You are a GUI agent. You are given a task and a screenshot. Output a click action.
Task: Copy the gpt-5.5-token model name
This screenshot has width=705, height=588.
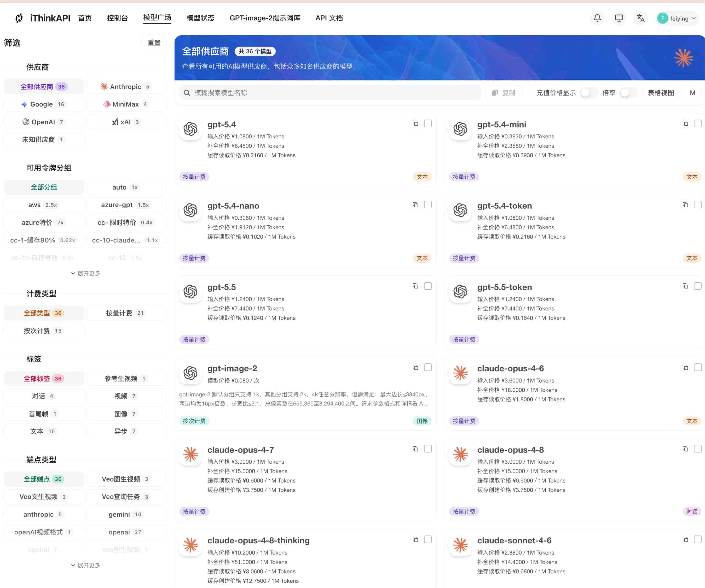coord(685,286)
